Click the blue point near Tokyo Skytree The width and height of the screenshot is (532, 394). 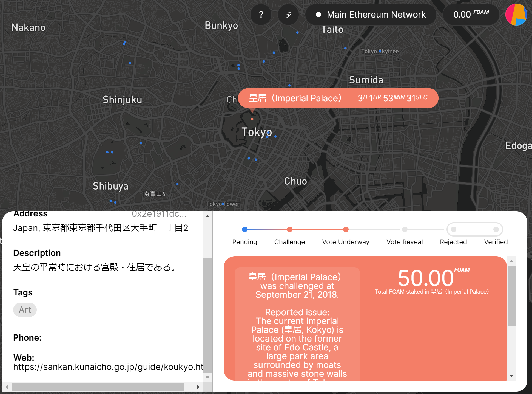(x=380, y=51)
